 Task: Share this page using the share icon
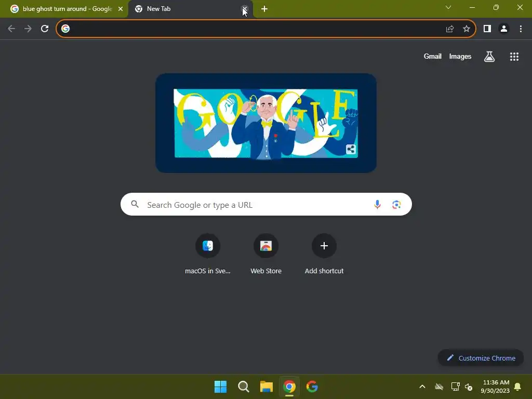[450, 29]
